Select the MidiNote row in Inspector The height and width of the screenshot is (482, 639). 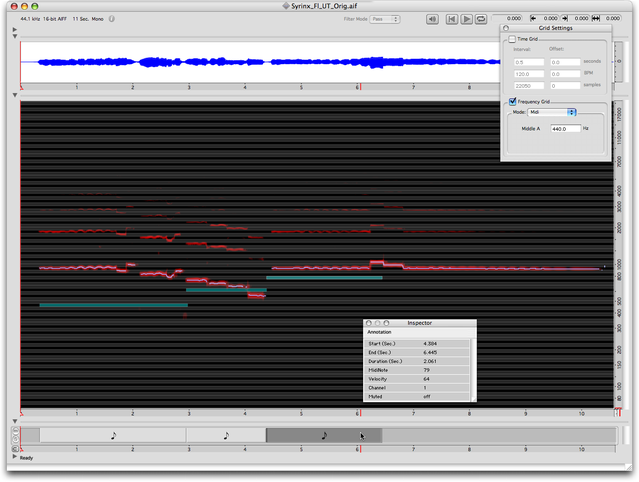pyautogui.click(x=419, y=370)
